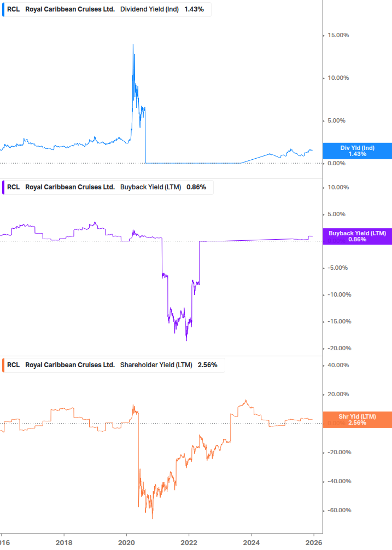Select the orange Shr Yld (LTM) axis tag
The height and width of the screenshot is (550, 392).
357,419
